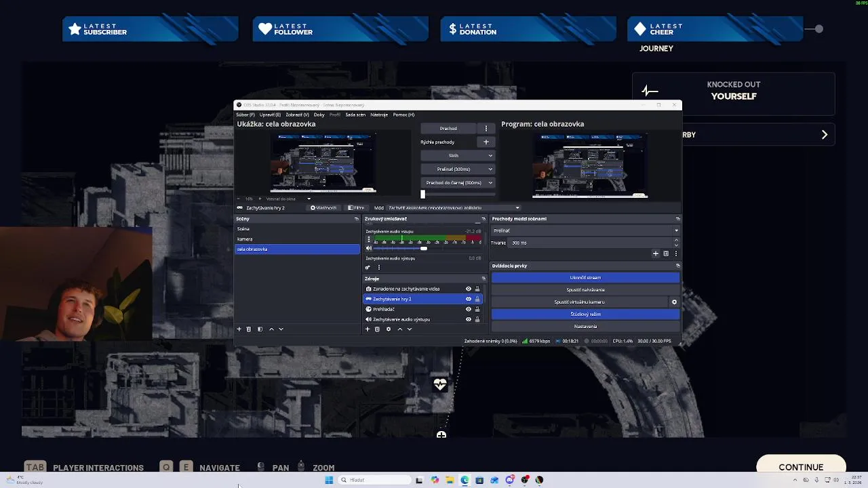Add a new scene with plus icon
Image resolution: width=868 pixels, height=488 pixels.
[239, 329]
